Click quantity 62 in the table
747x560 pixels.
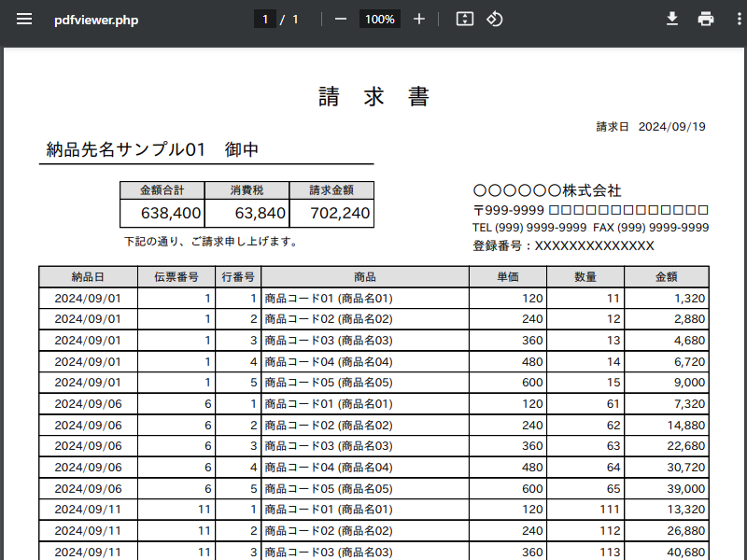tap(613, 426)
